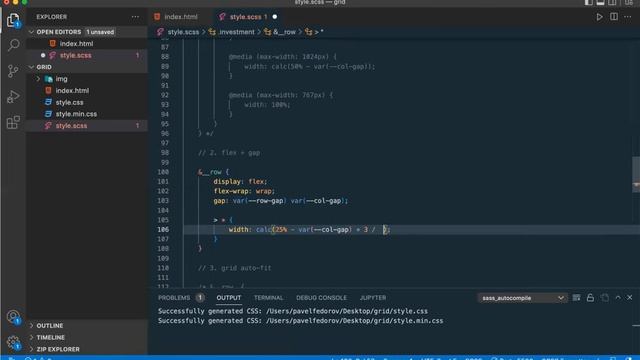Open output log in editor icon
The width and height of the screenshot is (640, 360).
[604, 298]
